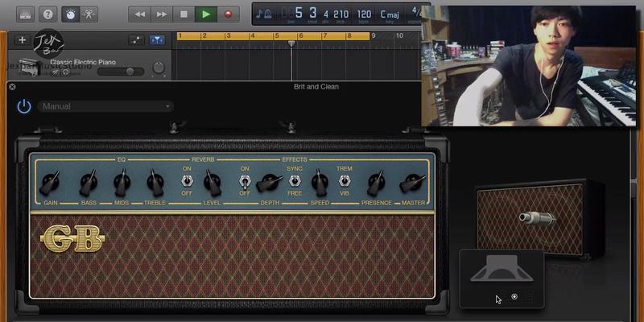Open Quick Help question mark button
Screen dimensions: 644x322
(x=48, y=14)
